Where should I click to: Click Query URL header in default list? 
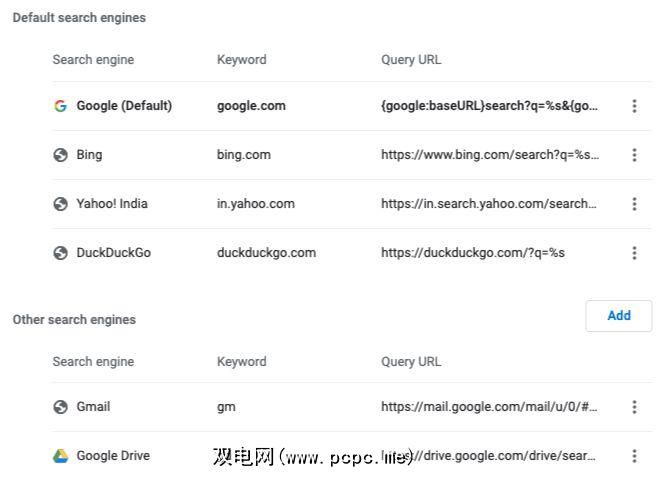point(411,59)
